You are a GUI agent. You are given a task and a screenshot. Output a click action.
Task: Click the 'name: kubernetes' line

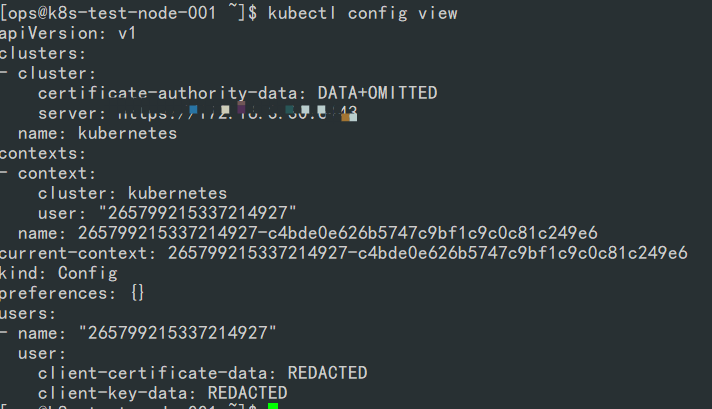(x=97, y=133)
